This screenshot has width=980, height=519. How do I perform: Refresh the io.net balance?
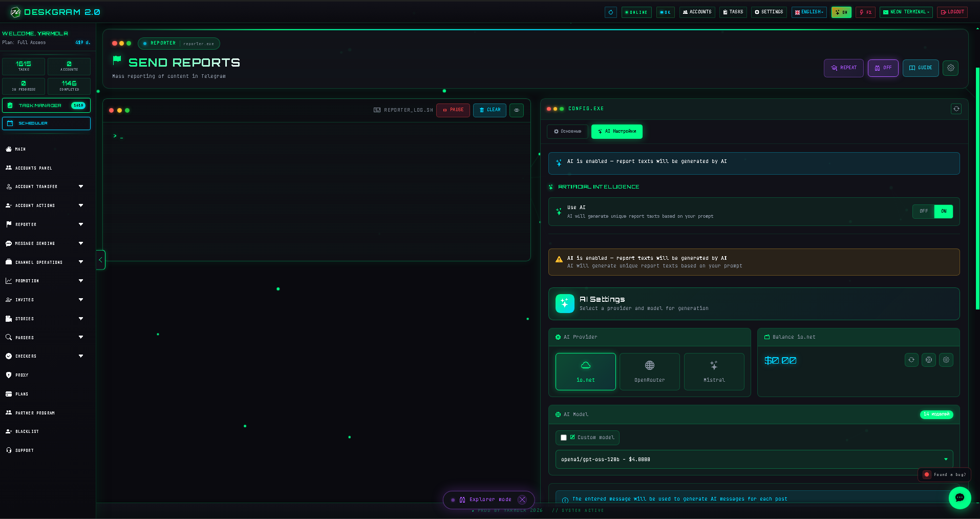[x=911, y=360]
